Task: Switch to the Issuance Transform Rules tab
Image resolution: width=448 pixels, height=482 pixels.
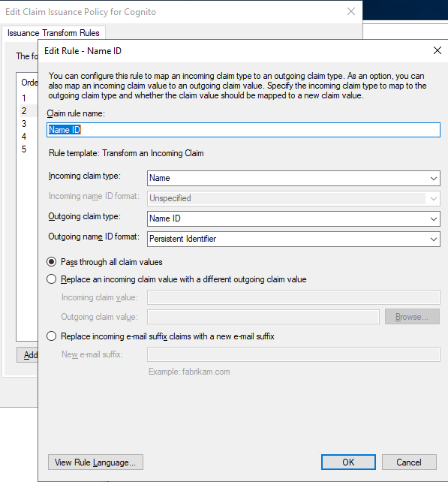Action: [x=53, y=33]
